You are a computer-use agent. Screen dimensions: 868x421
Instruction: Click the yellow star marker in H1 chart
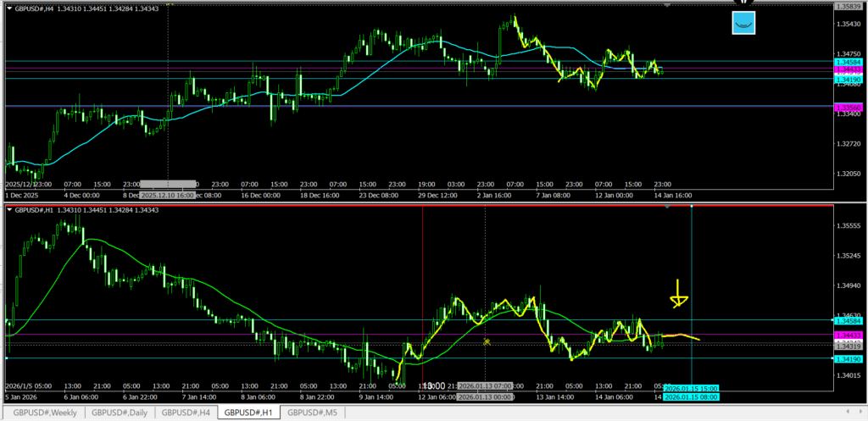(x=487, y=341)
